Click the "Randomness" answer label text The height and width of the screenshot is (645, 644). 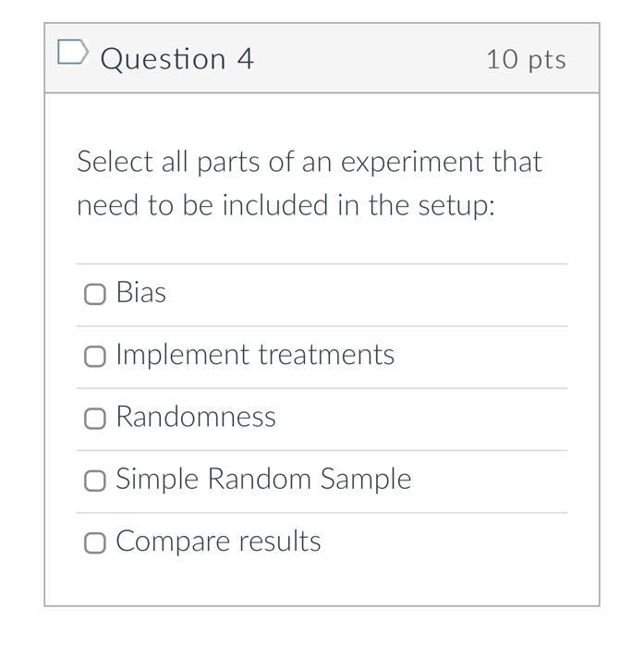tap(196, 417)
